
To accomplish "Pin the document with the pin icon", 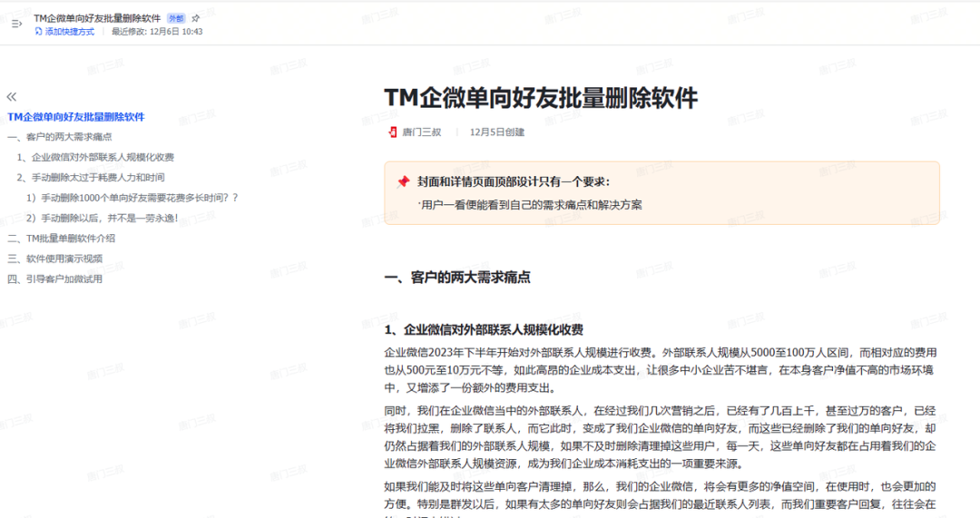I will [196, 19].
